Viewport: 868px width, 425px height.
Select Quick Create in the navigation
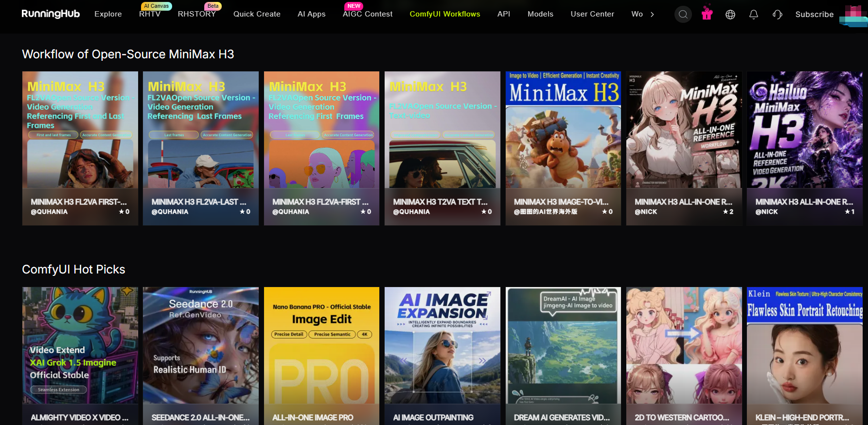pyautogui.click(x=257, y=14)
